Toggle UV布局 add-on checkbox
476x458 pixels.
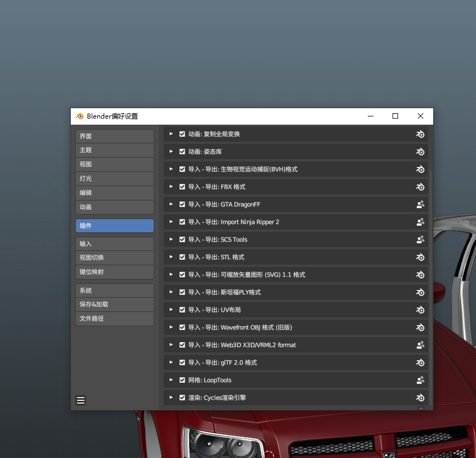pos(182,310)
